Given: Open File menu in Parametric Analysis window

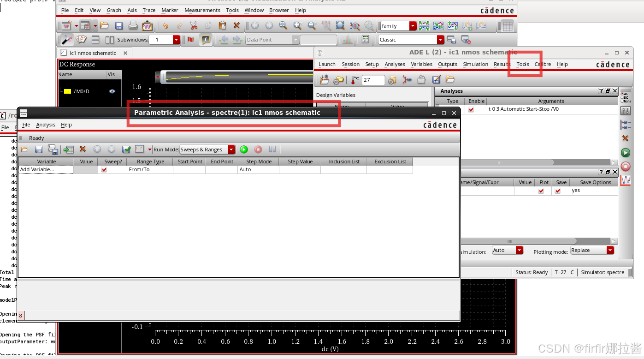Looking at the screenshot, I should (26, 125).
